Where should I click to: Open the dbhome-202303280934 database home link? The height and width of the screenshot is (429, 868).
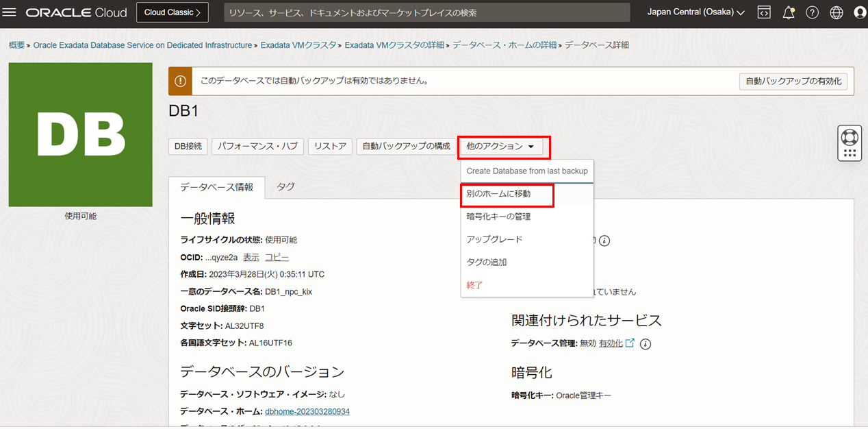[307, 411]
